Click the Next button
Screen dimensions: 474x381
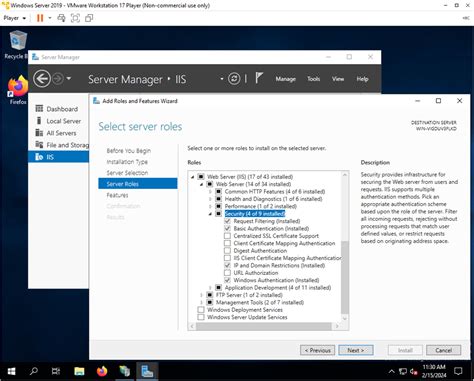click(x=356, y=350)
